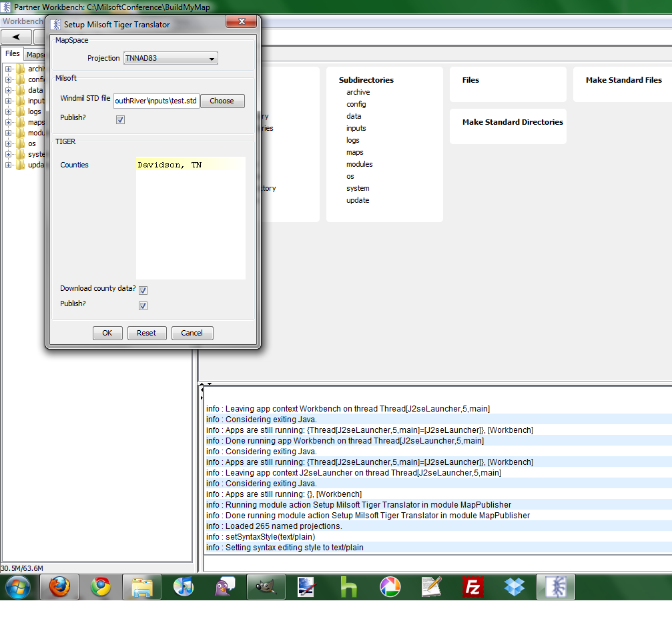Open the Projection TNNAD83 dropdown
The height and width of the screenshot is (629, 672).
(x=171, y=58)
